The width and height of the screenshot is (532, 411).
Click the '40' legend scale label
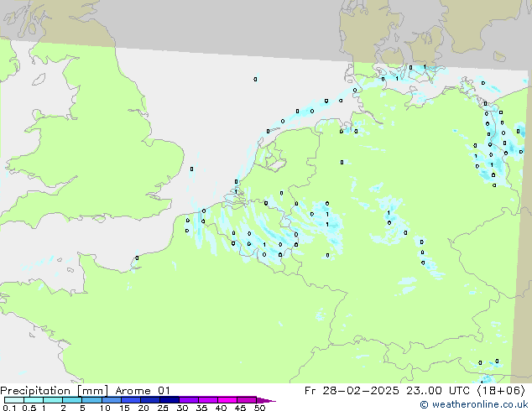coord(221,408)
